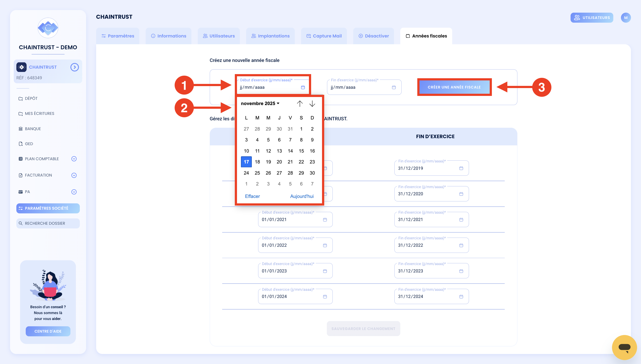The width and height of the screenshot is (641, 364).
Task: Click Aujourd'hui link in date picker
Action: coord(302,196)
